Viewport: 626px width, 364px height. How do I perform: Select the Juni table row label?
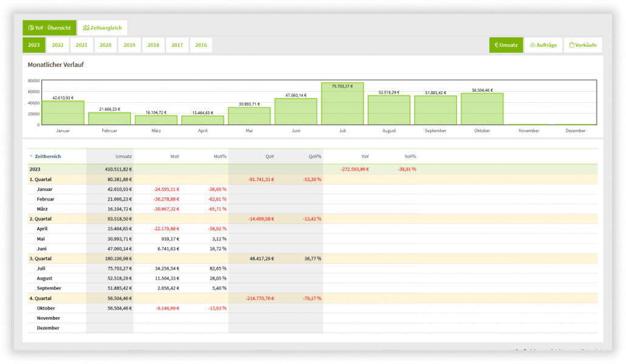point(41,249)
